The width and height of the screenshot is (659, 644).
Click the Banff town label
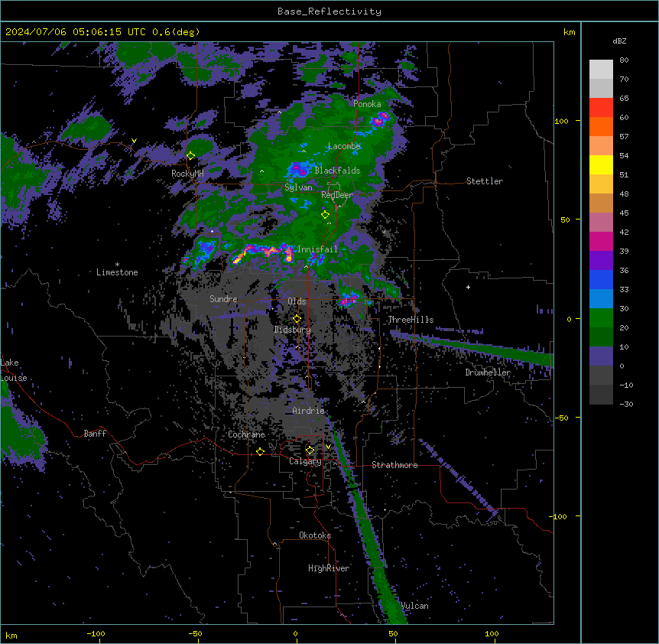[x=95, y=434]
